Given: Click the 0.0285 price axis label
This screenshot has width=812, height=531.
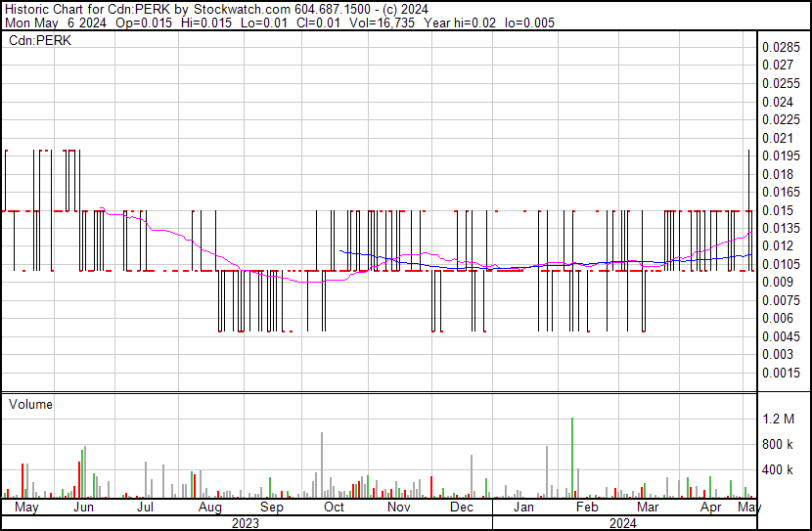Looking at the screenshot, I should coord(783,47).
